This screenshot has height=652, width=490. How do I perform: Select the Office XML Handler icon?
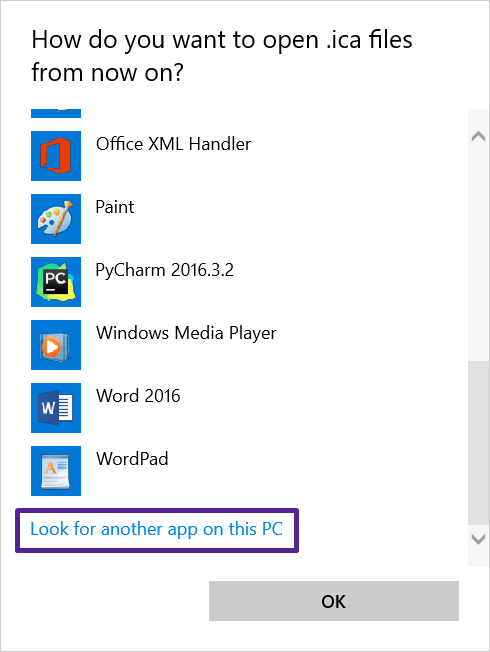(x=56, y=156)
